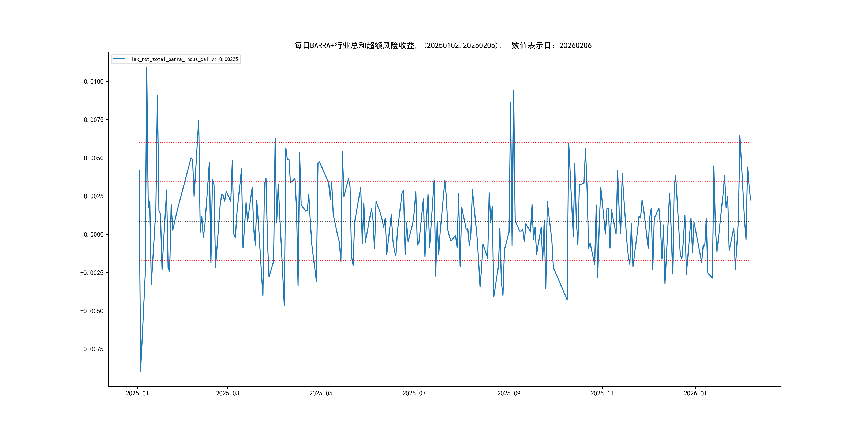This screenshot has width=868, height=434.
Task: Click the 0.0050 y-axis tick label
Action: pyautogui.click(x=94, y=158)
